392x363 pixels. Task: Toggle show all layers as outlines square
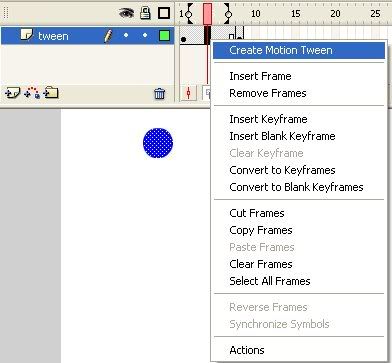coord(164,13)
